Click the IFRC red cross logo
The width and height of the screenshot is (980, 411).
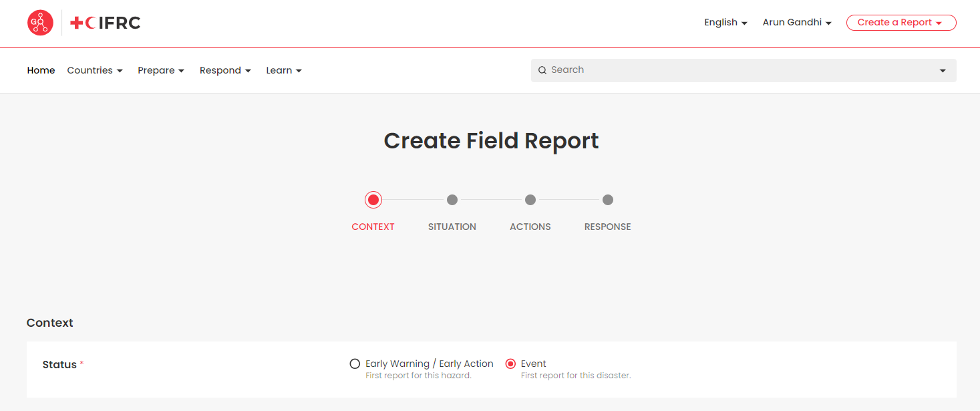pyautogui.click(x=106, y=23)
